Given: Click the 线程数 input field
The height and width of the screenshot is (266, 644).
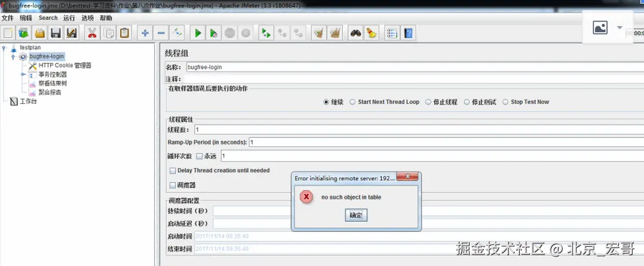Looking at the screenshot, I should pyautogui.click(x=419, y=129).
